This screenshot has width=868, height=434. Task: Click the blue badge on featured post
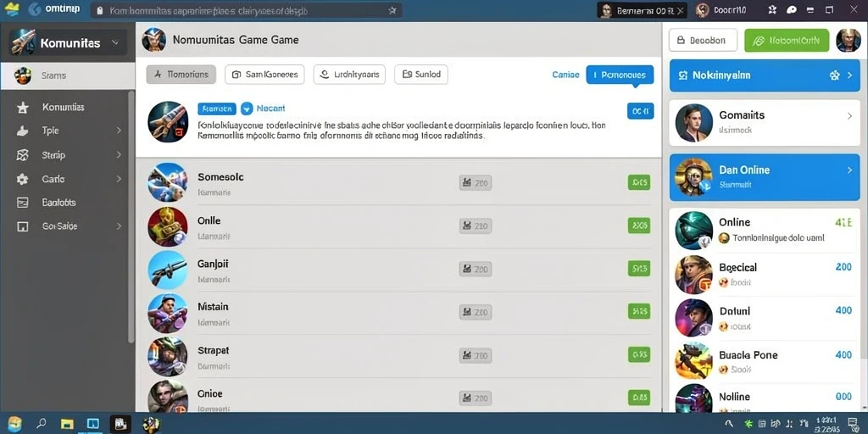pyautogui.click(x=641, y=111)
